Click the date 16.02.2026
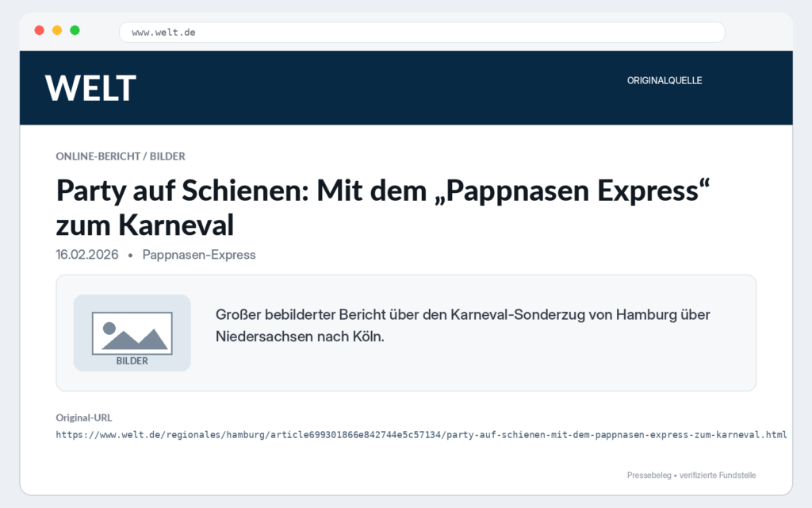Viewport: 812px width, 508px height. pos(87,255)
